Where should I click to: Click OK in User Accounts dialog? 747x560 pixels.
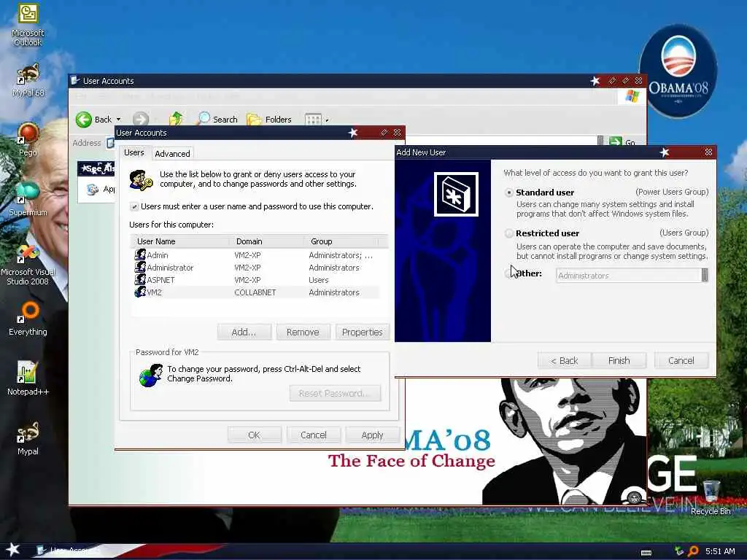point(255,435)
